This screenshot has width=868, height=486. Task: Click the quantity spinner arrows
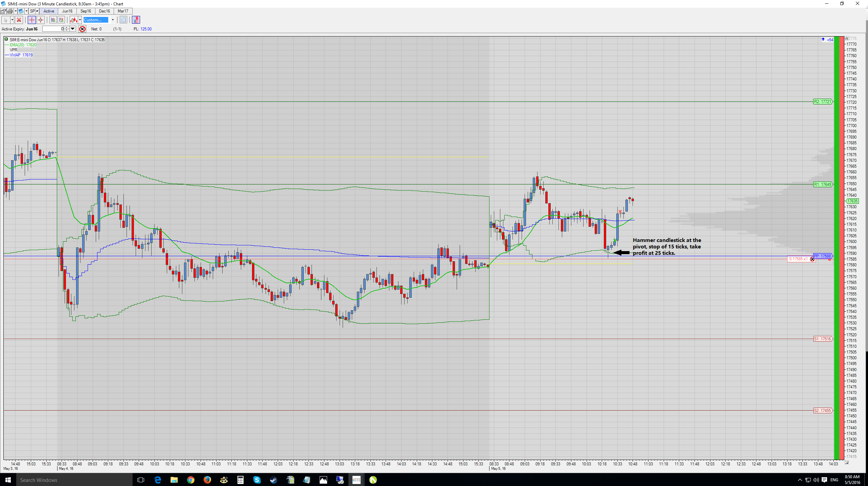(67, 29)
